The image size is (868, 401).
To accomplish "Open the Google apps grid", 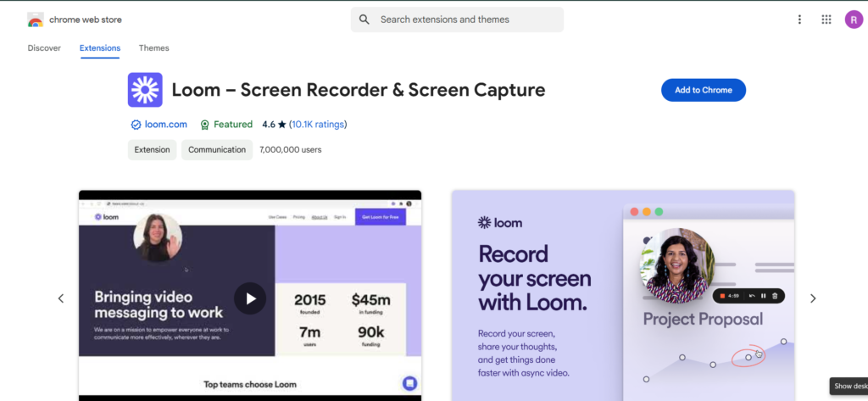I will pyautogui.click(x=826, y=19).
